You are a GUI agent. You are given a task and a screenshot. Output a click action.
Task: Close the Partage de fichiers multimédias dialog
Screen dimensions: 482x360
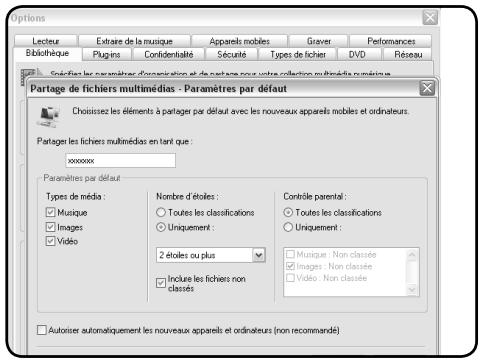tap(427, 88)
